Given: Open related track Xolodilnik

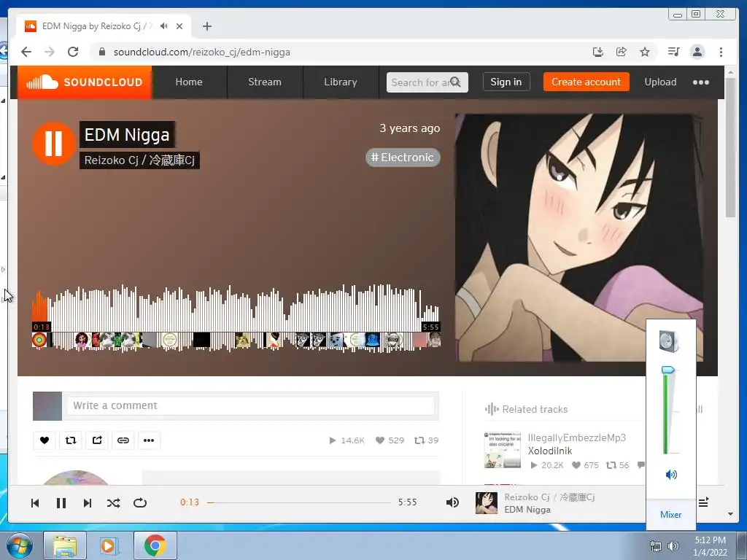Looking at the screenshot, I should click(x=550, y=451).
